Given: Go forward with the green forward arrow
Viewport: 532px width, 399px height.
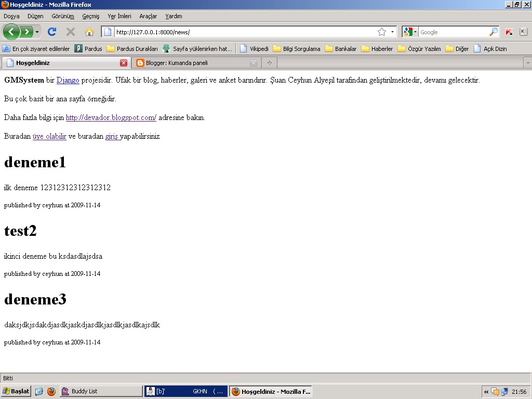Looking at the screenshot, I should tap(26, 32).
